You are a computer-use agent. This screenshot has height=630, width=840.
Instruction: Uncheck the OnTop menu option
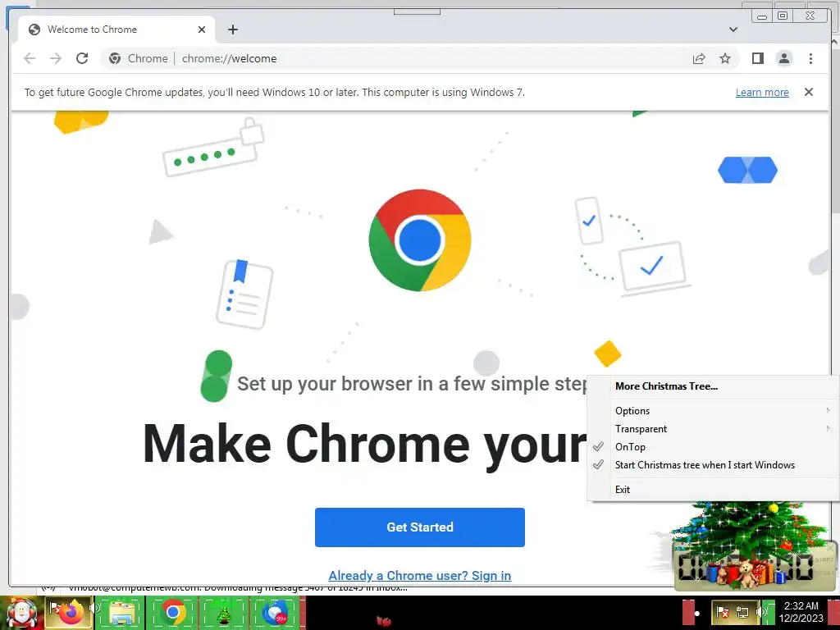coord(713,447)
